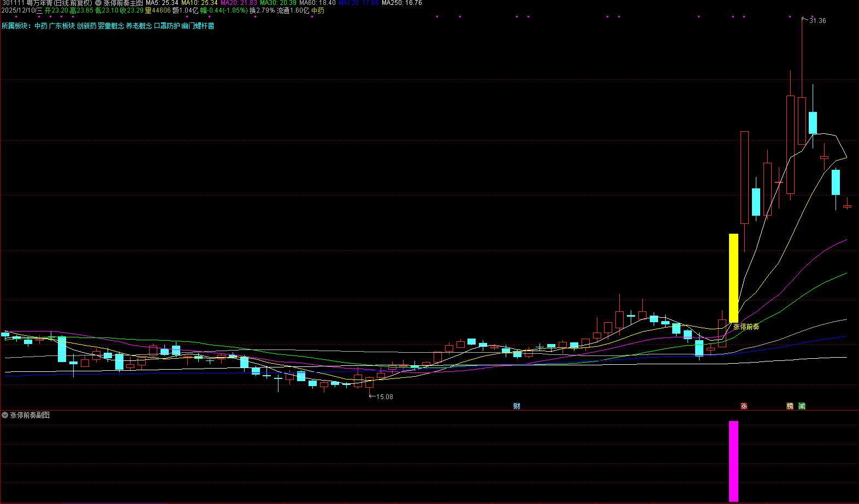Open the 涨停前奏主图 indicator dropdown arrow
This screenshot has width=859, height=504.
click(x=98, y=3)
